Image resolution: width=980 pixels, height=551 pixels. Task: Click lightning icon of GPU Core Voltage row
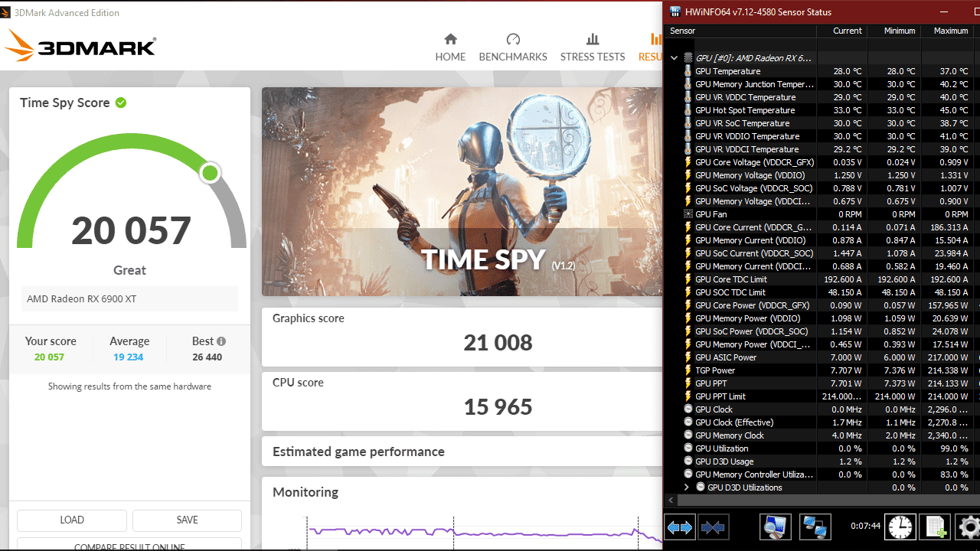688,162
